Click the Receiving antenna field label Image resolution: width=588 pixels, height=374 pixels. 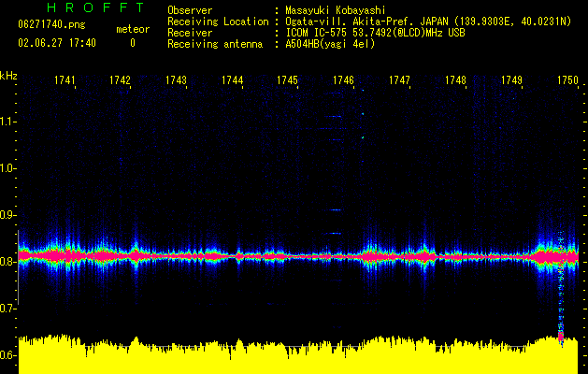coord(215,44)
